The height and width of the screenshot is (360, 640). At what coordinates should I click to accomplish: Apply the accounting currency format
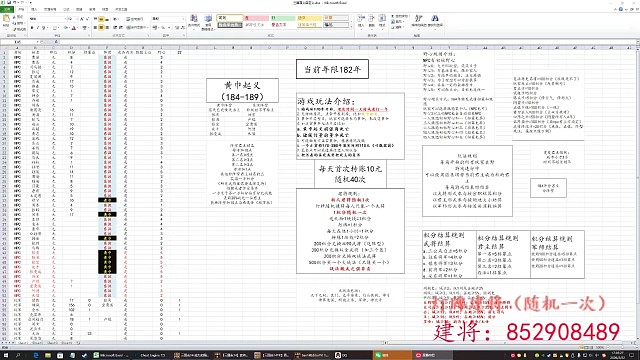[x=155, y=27]
